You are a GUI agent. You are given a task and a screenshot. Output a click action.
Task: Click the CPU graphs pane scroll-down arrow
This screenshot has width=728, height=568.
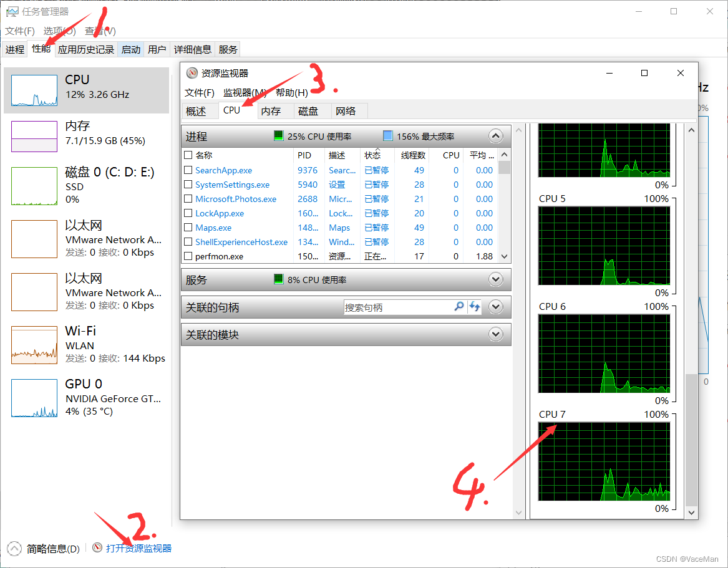(691, 513)
